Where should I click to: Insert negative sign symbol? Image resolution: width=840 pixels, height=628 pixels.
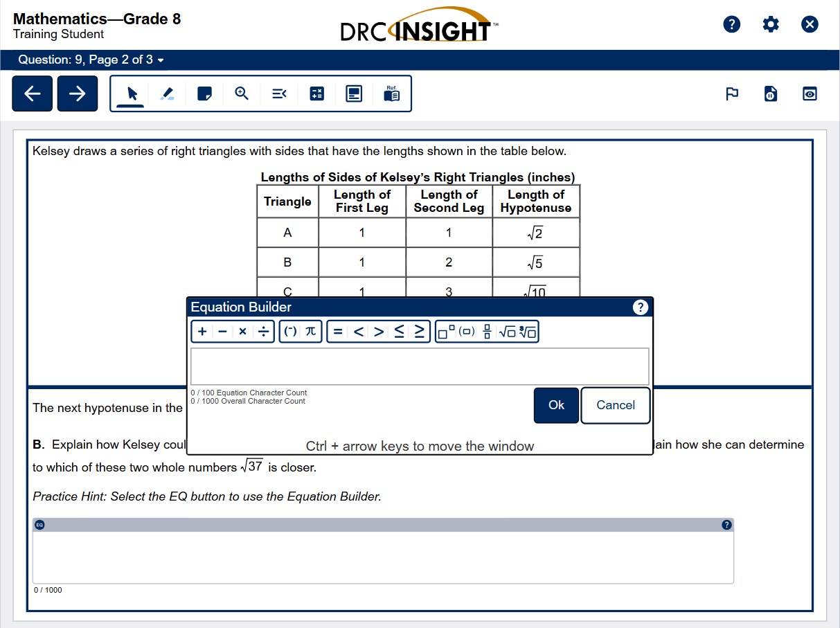(x=291, y=332)
